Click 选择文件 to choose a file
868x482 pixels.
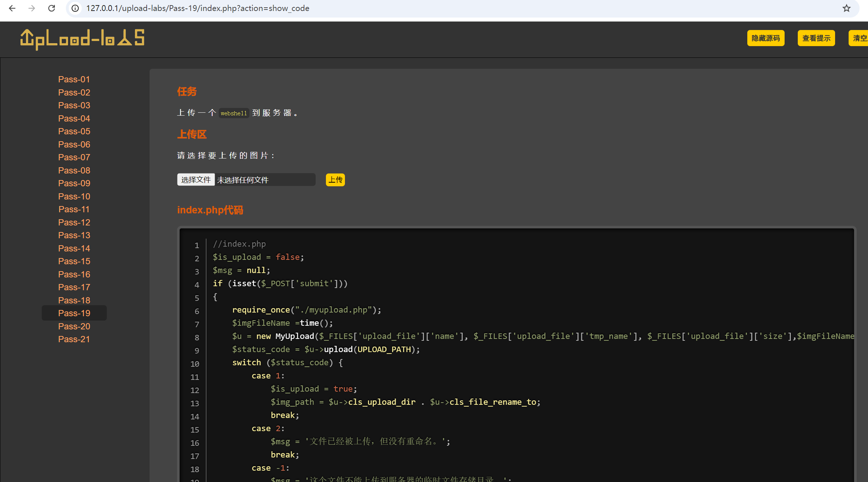click(196, 180)
